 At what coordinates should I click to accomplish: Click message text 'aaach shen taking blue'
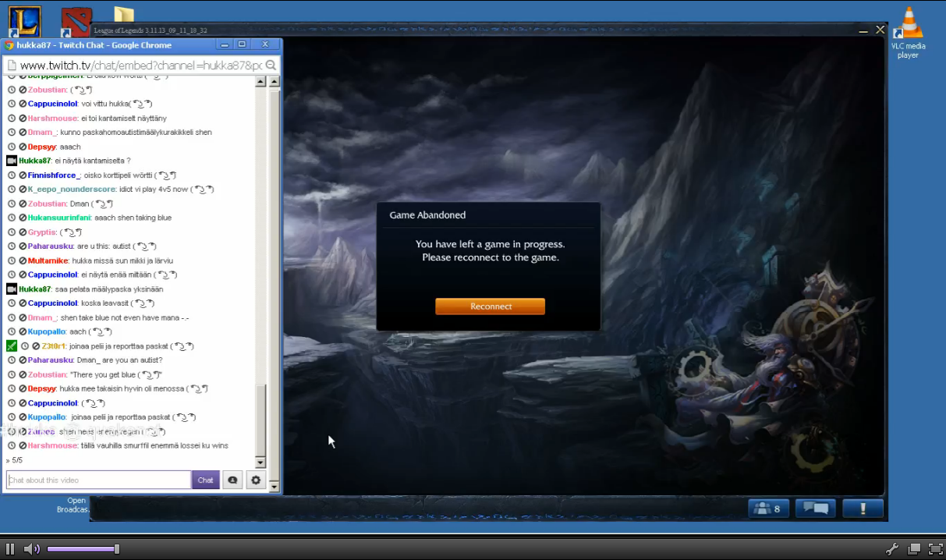click(x=133, y=218)
